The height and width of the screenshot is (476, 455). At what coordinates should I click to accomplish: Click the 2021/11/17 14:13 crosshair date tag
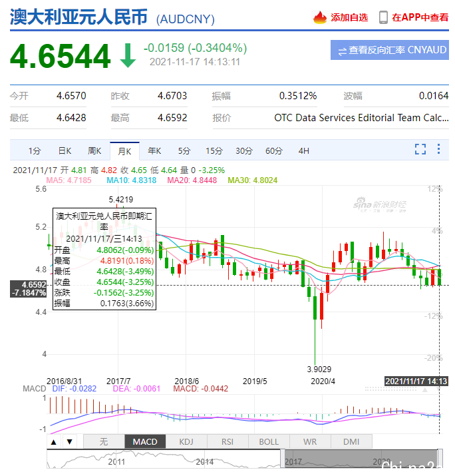pos(416,381)
